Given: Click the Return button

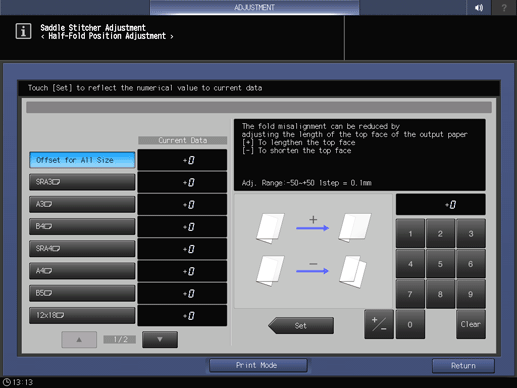Looking at the screenshot, I should click(463, 366).
